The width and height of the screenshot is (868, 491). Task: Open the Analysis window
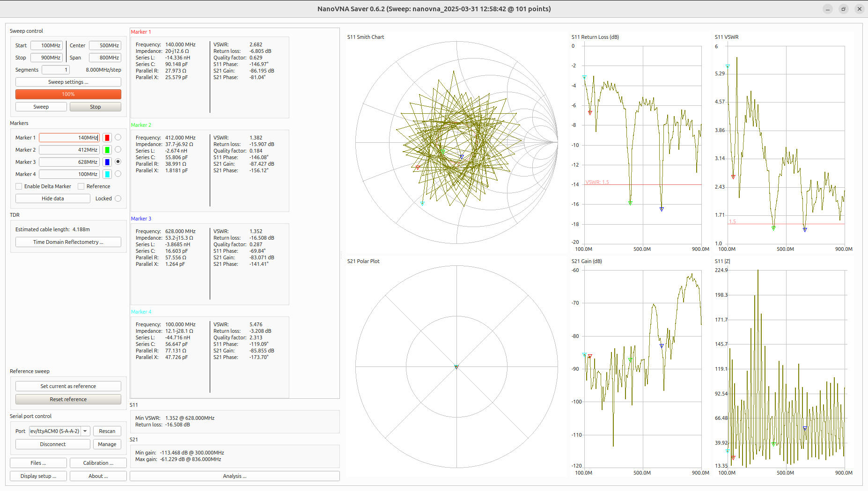click(x=235, y=476)
